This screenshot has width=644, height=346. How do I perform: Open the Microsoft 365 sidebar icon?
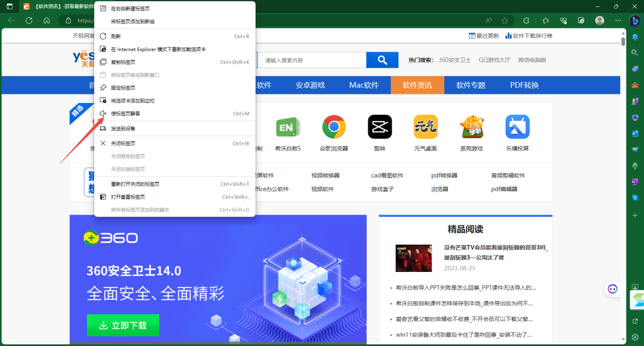[635, 117]
